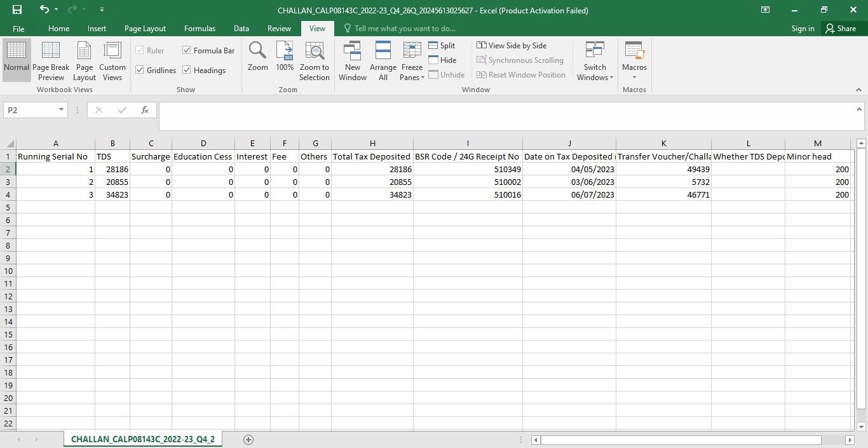
Task: Toggle the Gridlines checkbox
Action: point(140,70)
